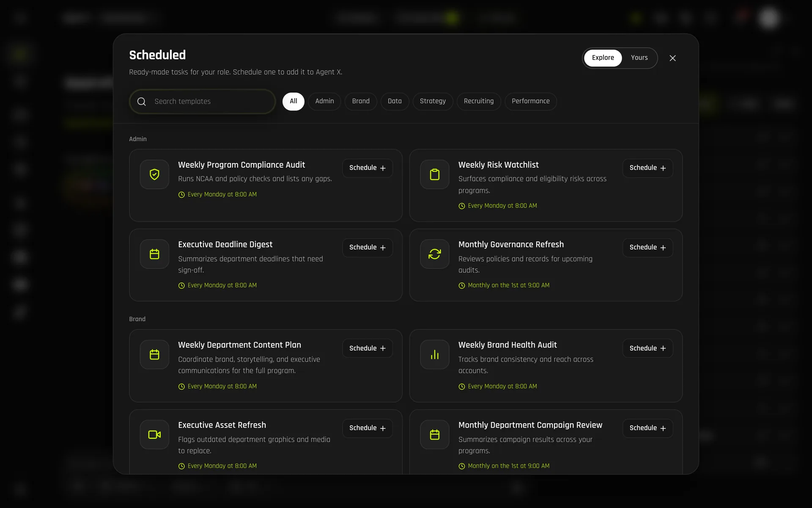812x508 pixels.
Task: Schedule the Monthly Governance Refresh
Action: [x=647, y=248]
